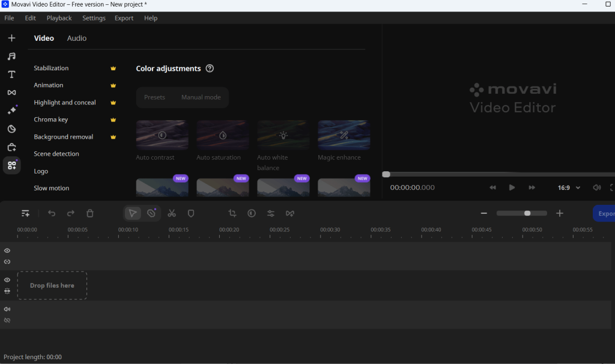Open the Color adjustments toolbar icon
This screenshot has height=364, width=615.
(252, 213)
